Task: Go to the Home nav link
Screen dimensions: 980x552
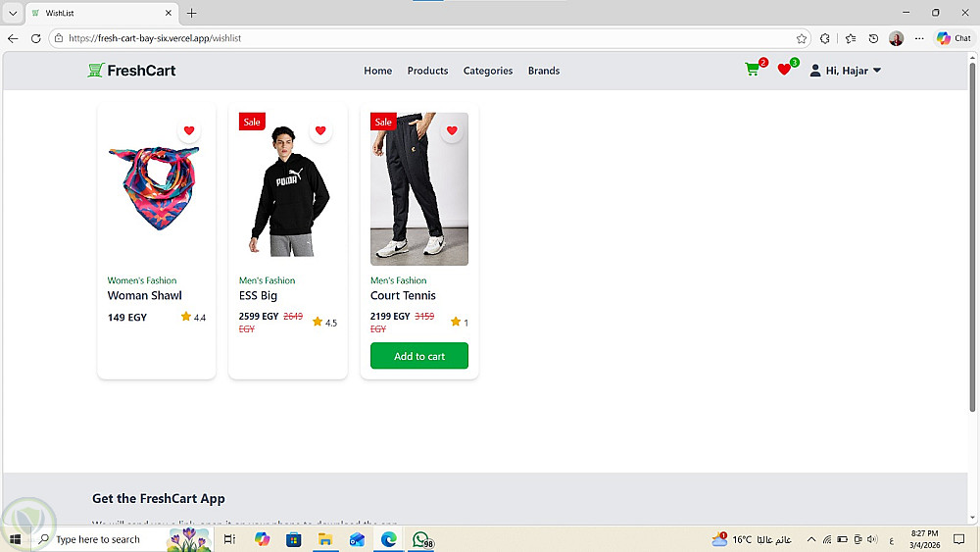Action: click(378, 71)
